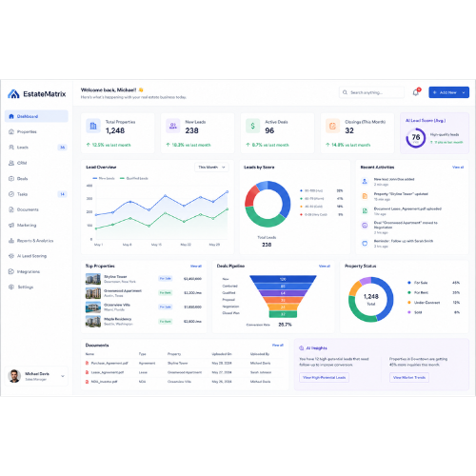Click the Search anything input field
The height and width of the screenshot is (476, 476).
coord(371,92)
